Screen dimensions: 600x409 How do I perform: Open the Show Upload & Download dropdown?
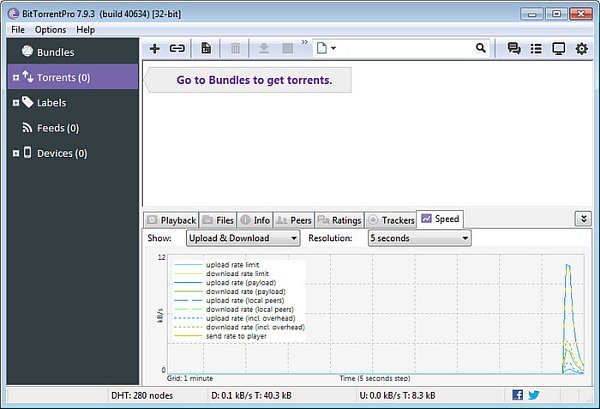pos(243,238)
